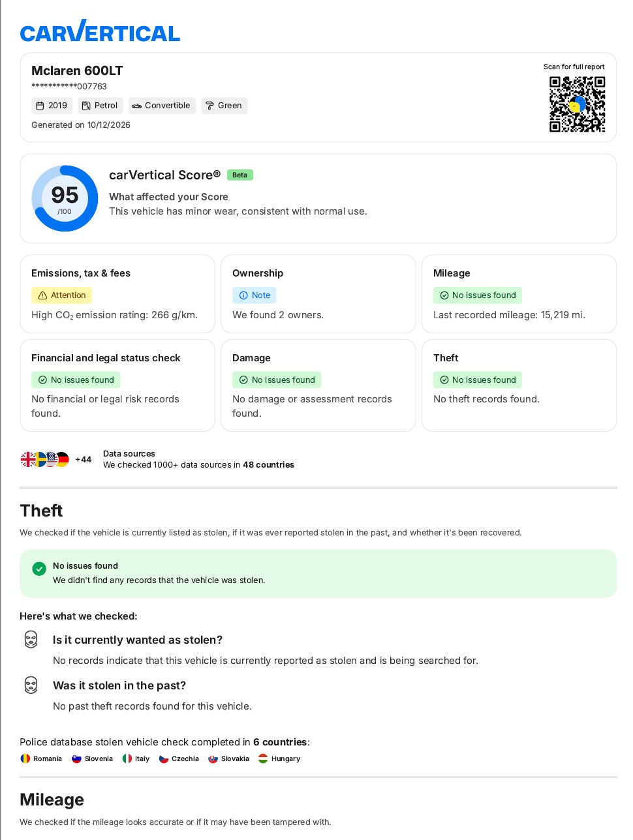Click the green Beta badge
633x840 pixels.
pos(240,175)
